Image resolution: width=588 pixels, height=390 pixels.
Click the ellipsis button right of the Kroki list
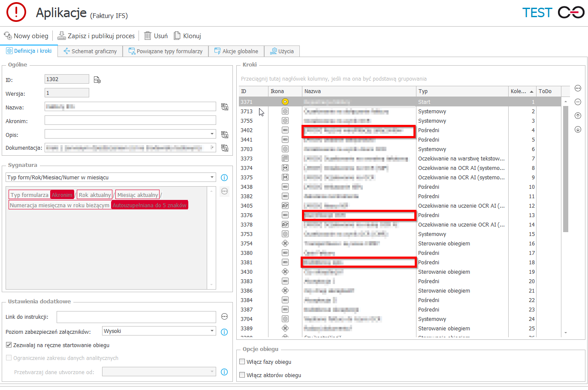(x=578, y=88)
